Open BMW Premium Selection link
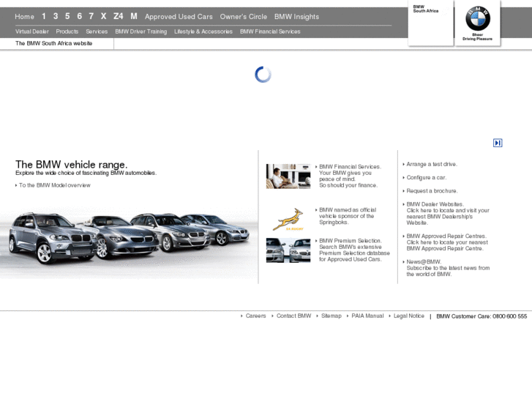 [354, 250]
